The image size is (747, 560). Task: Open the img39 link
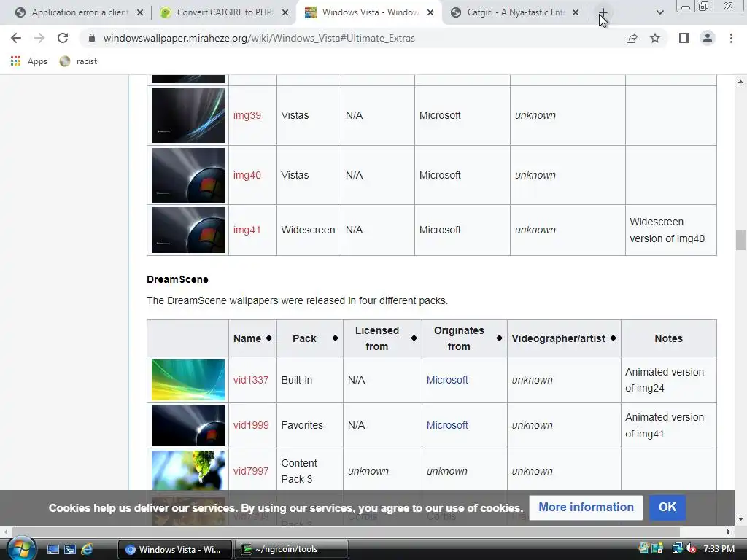(247, 115)
